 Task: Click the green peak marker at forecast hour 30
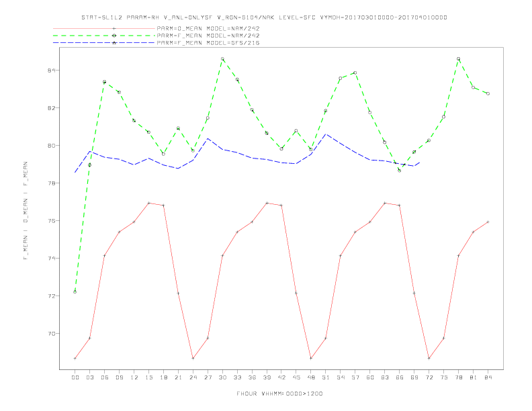click(x=222, y=59)
